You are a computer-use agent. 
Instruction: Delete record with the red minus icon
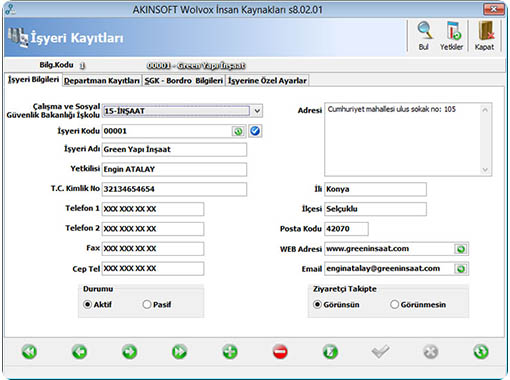[x=280, y=352]
